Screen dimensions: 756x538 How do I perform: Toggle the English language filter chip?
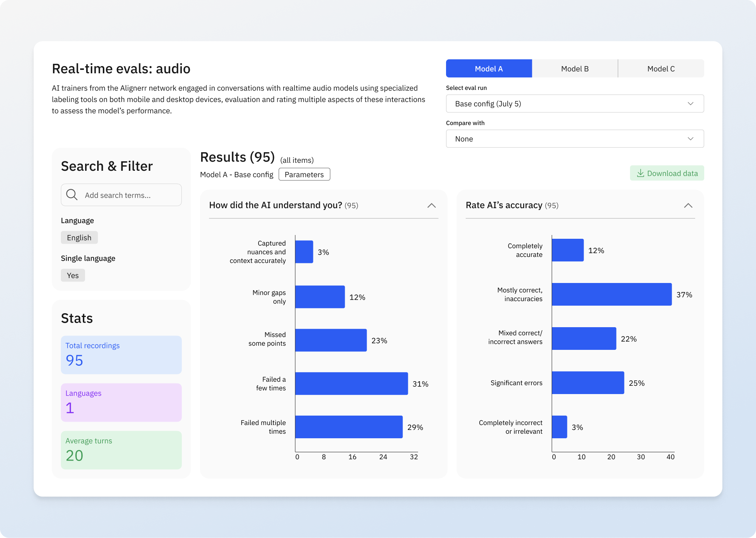pyautogui.click(x=79, y=237)
